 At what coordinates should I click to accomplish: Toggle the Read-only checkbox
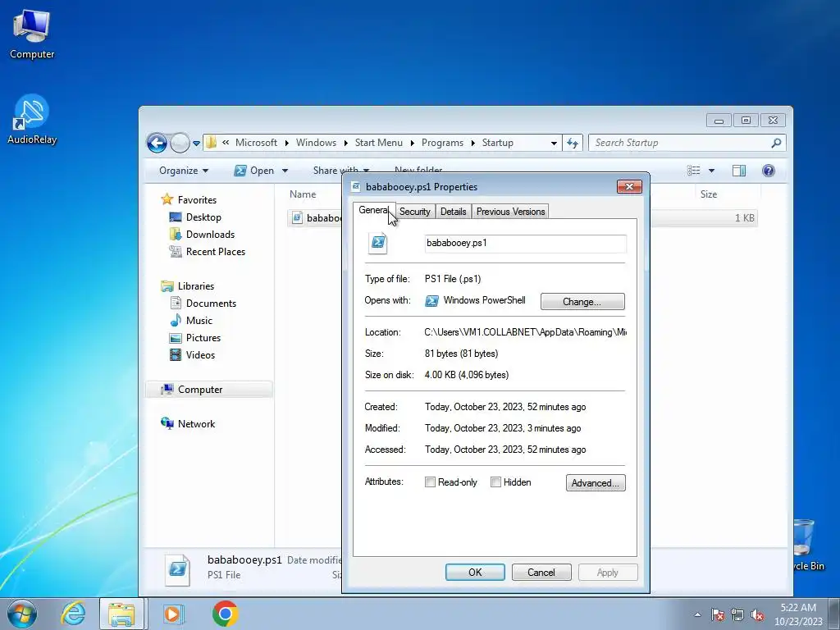tap(430, 482)
